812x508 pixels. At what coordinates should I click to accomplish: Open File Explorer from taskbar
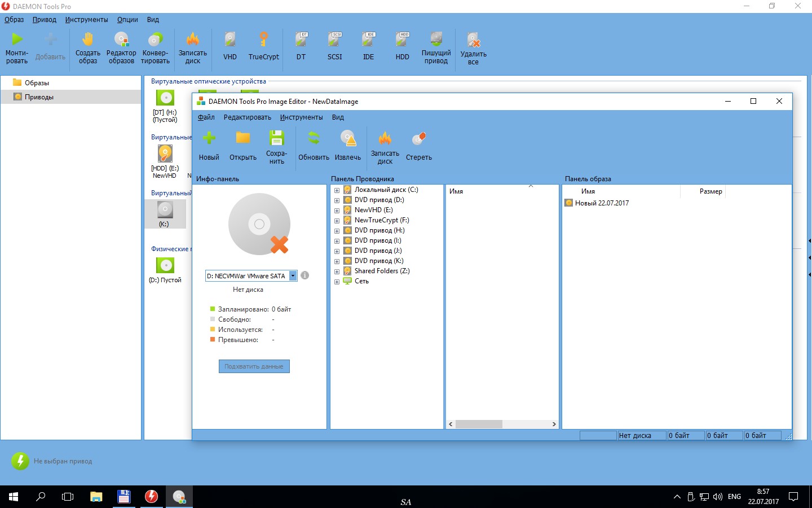tap(96, 497)
